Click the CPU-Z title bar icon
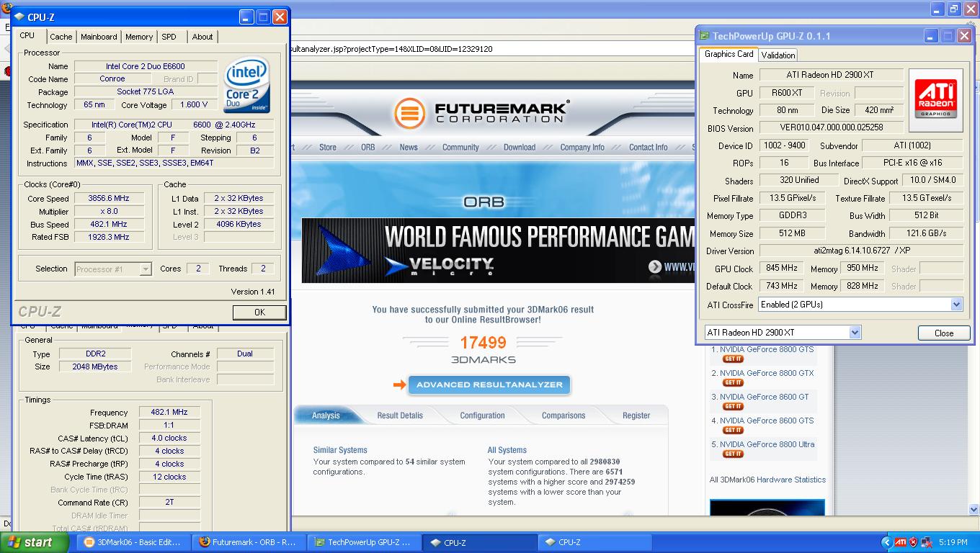This screenshot has height=553, width=980. click(19, 17)
